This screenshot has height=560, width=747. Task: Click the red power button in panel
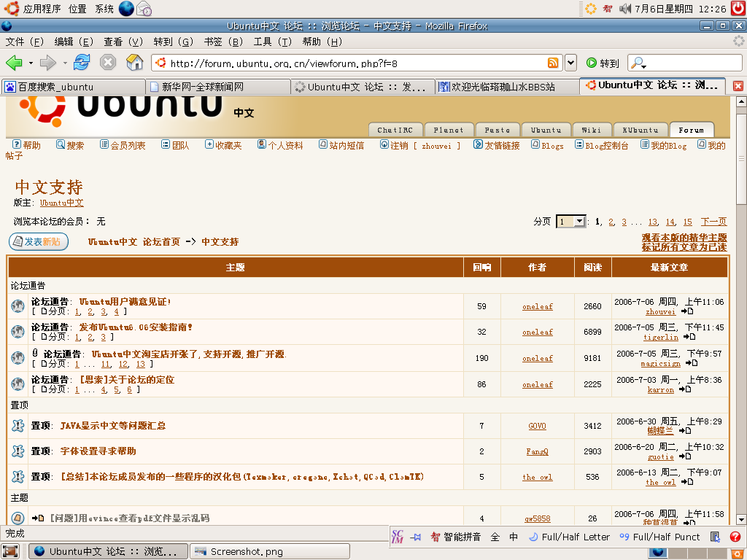[x=739, y=8]
